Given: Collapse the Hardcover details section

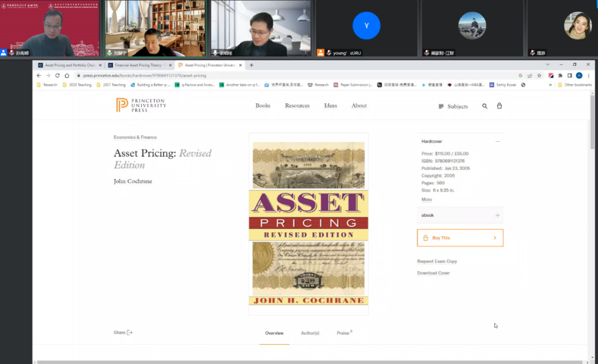Looking at the screenshot, I should pyautogui.click(x=497, y=142).
